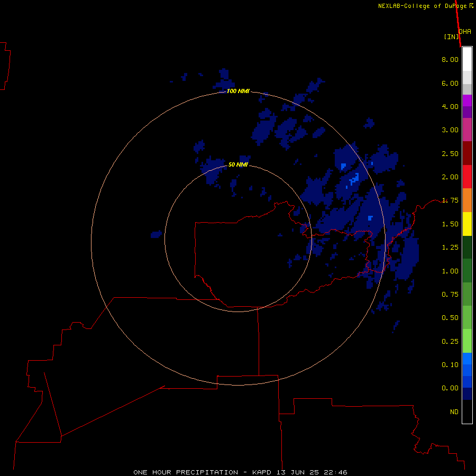
Task: Pick the orange legend swatch
Action: (x=467, y=200)
